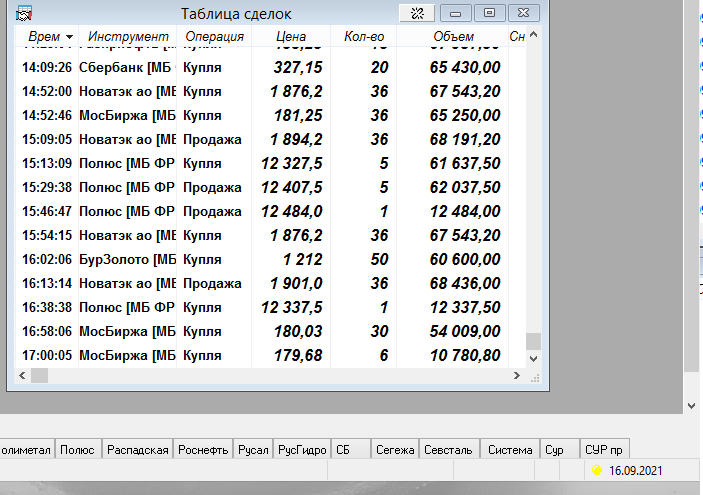Click price 179,68 cell

point(298,355)
